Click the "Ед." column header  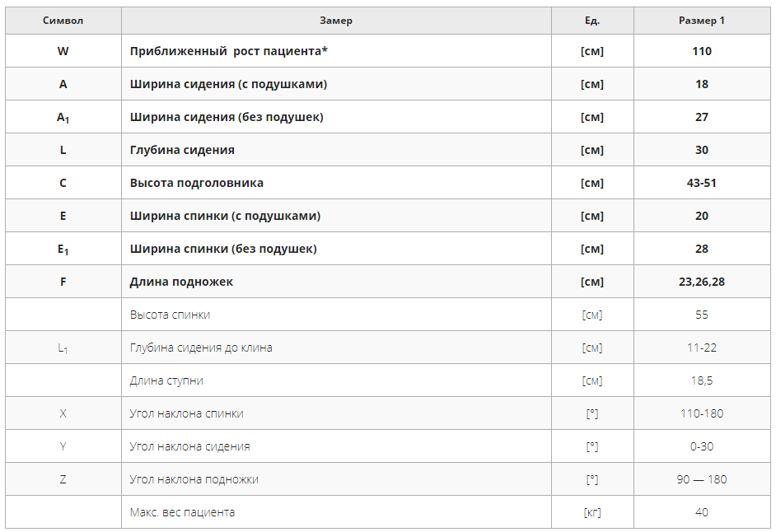tap(591, 21)
